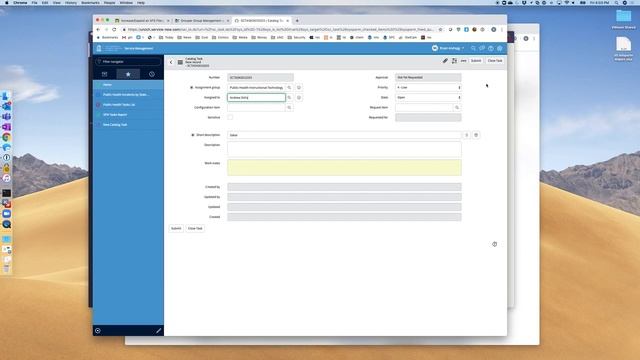Viewport: 640px width, 360px height.
Task: Click the Configuration item field
Action: (256, 108)
